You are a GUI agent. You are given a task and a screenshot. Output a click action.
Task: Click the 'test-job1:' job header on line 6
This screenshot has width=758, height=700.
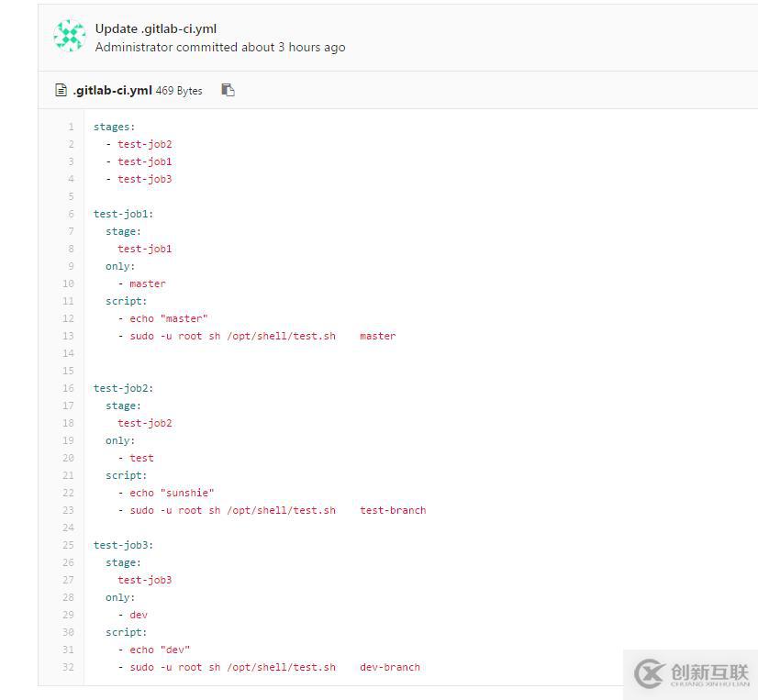pyautogui.click(x=123, y=214)
